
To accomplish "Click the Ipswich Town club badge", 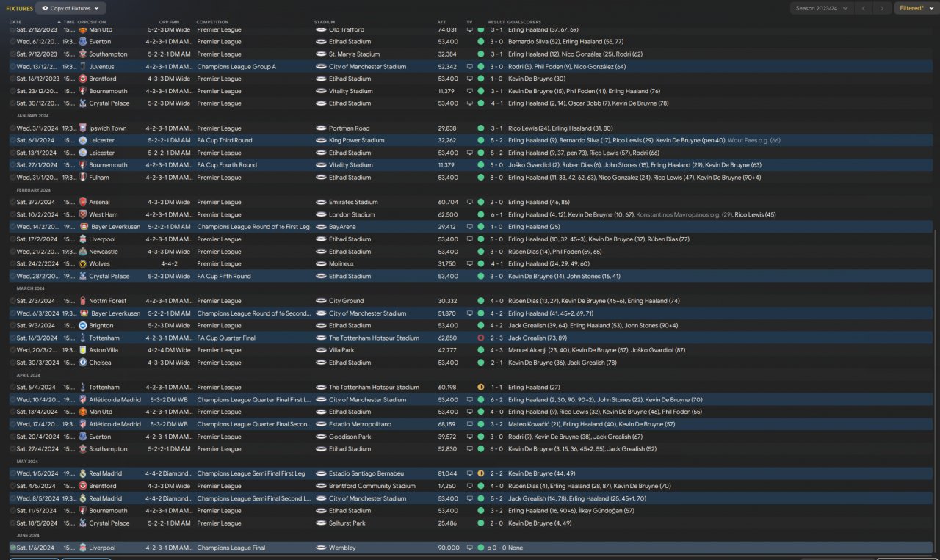I will pos(83,128).
